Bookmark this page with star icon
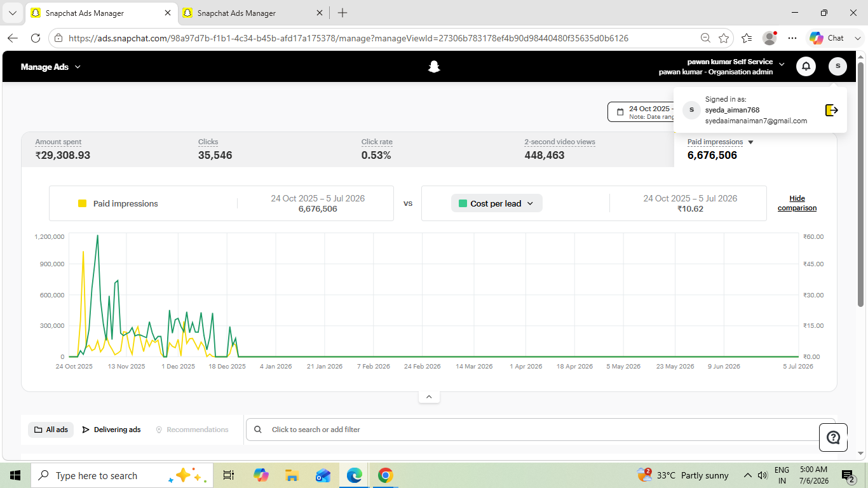The width and height of the screenshot is (868, 488). 723,38
